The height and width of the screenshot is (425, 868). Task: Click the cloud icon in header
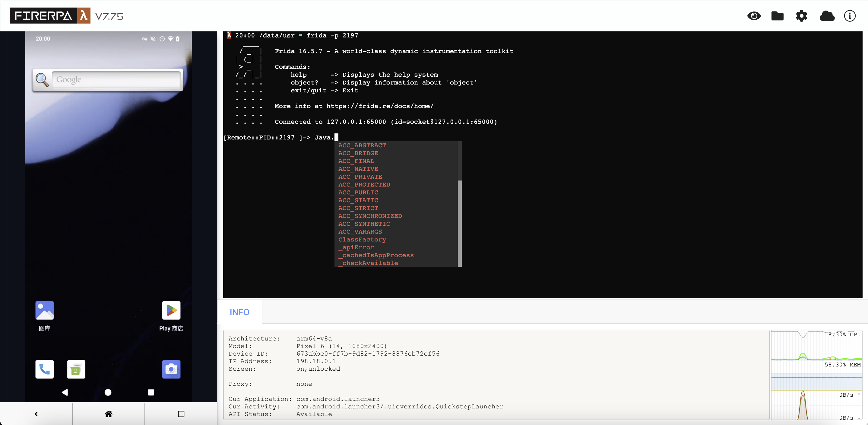point(827,16)
